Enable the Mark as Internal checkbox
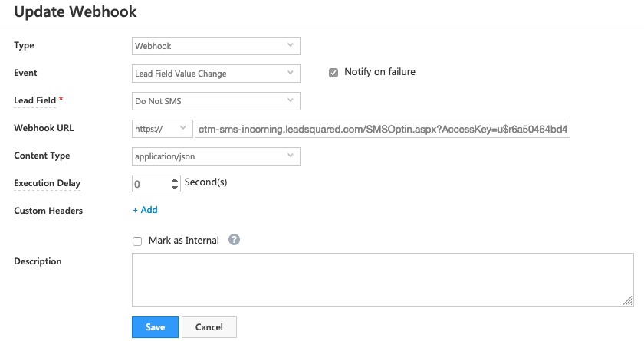 point(138,241)
